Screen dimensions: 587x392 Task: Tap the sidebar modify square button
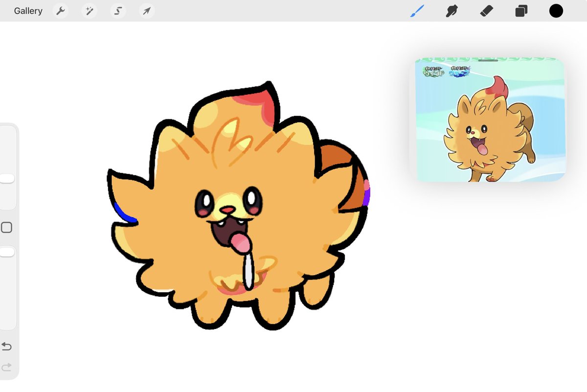click(x=6, y=228)
